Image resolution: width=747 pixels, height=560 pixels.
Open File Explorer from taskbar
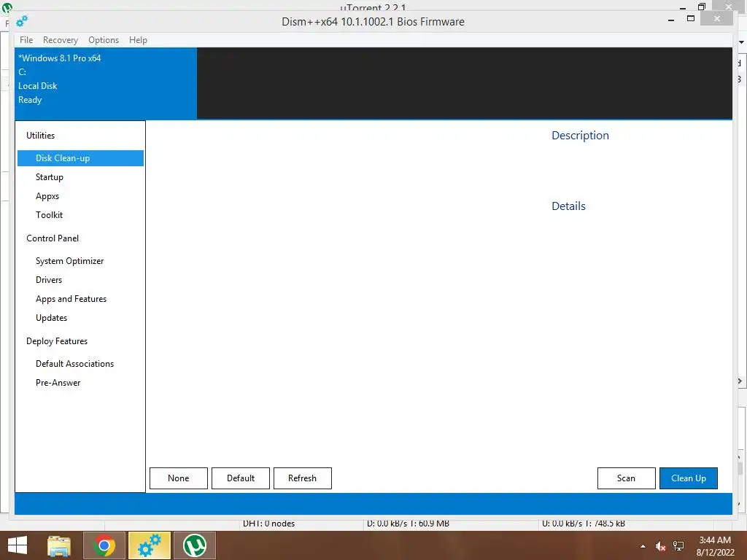59,545
